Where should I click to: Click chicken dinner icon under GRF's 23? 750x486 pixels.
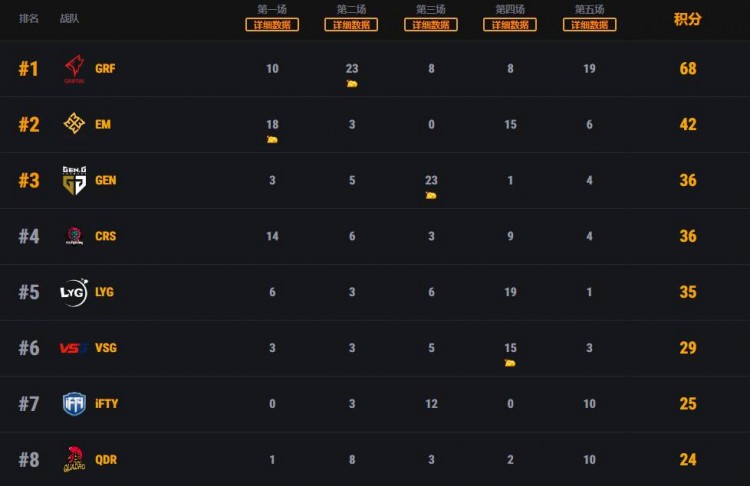point(352,84)
